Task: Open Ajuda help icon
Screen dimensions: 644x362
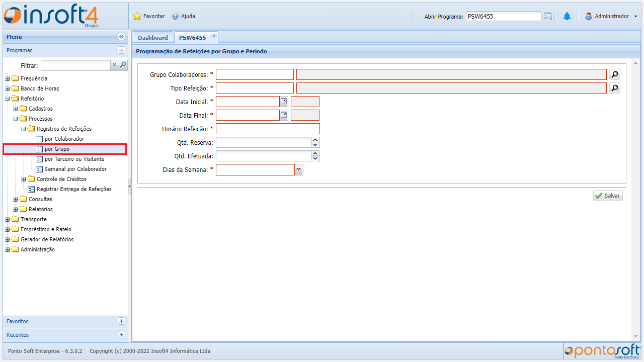Action: pyautogui.click(x=175, y=17)
